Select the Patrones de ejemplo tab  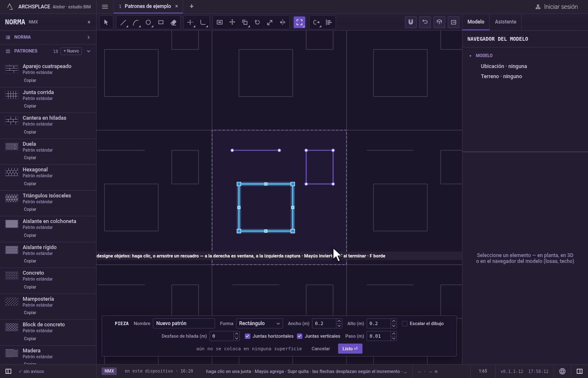tap(148, 6)
